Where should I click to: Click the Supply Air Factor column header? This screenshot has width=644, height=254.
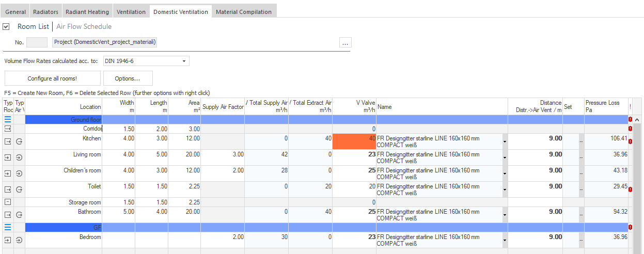tap(223, 107)
